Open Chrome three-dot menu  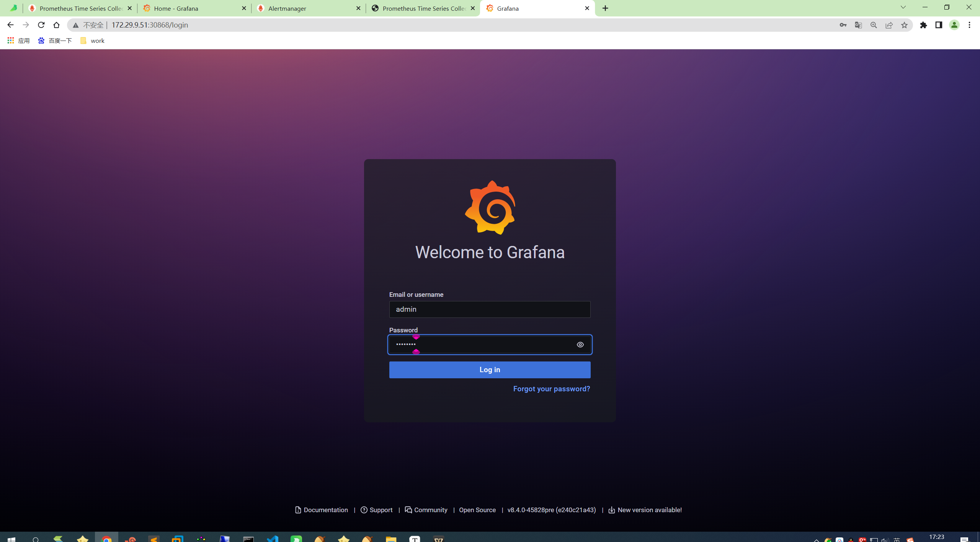coord(969,25)
